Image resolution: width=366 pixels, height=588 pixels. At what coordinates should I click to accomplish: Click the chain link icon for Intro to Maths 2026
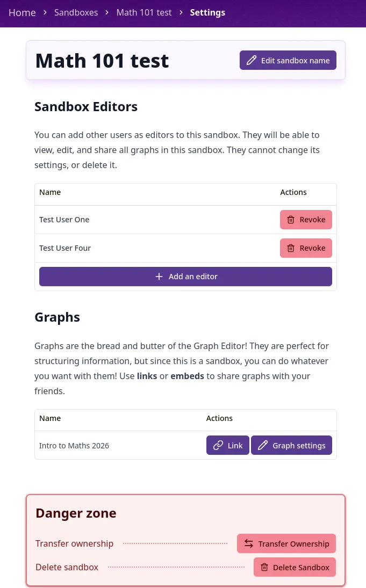coord(218,446)
